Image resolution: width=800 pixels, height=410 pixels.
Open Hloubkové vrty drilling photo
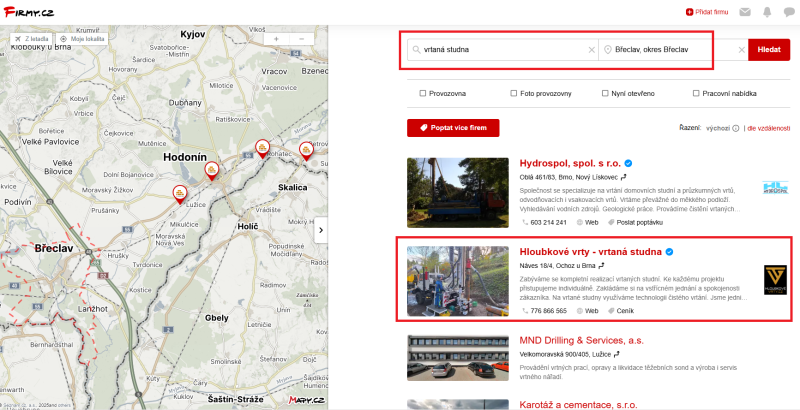tap(458, 281)
